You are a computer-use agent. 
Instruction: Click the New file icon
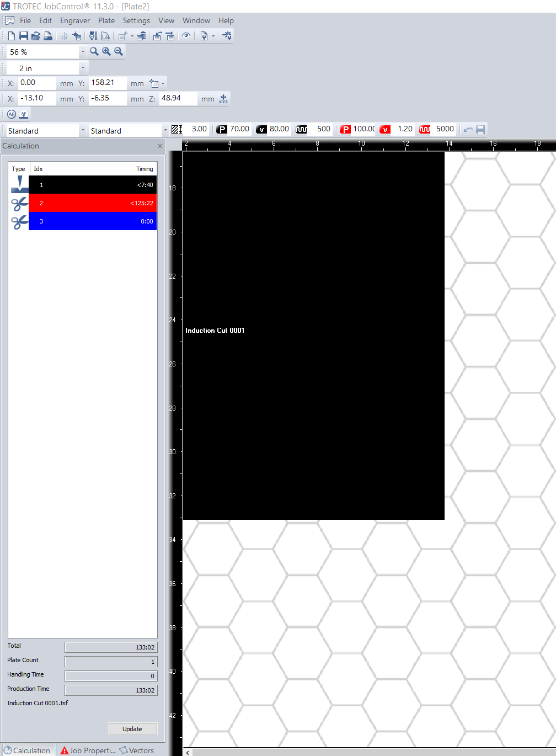(11, 36)
